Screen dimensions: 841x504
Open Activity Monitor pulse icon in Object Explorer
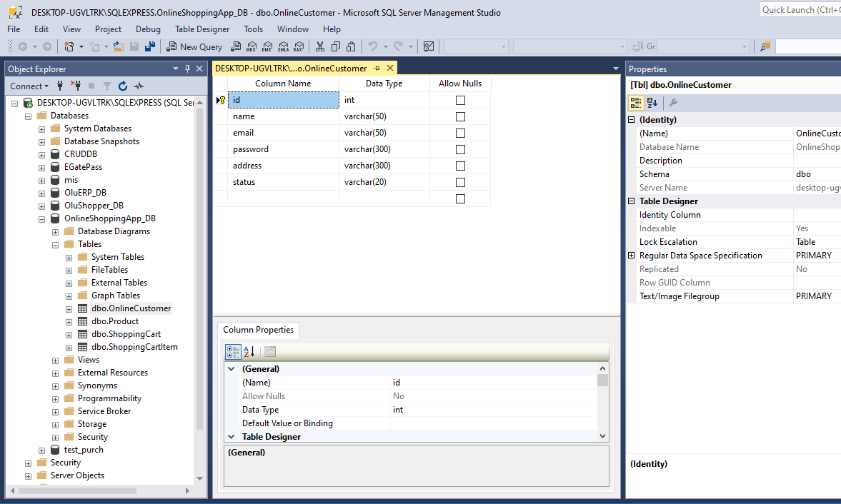139,86
